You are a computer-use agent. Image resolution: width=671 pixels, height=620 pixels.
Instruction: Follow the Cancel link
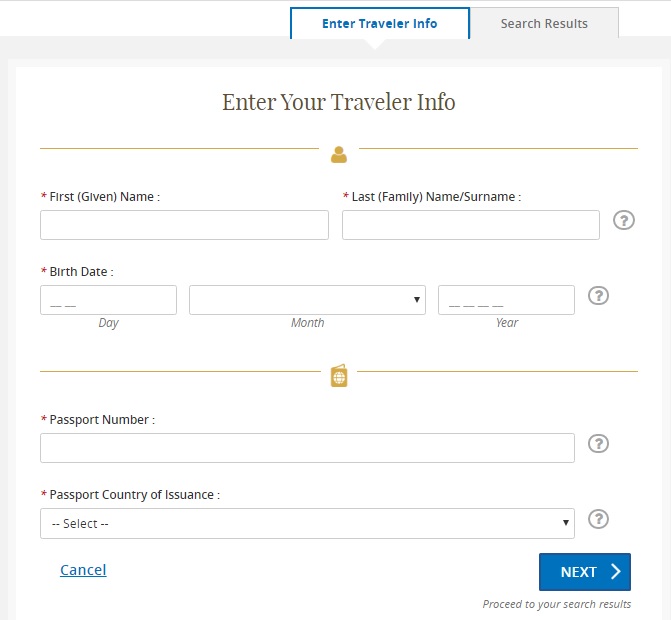click(83, 570)
